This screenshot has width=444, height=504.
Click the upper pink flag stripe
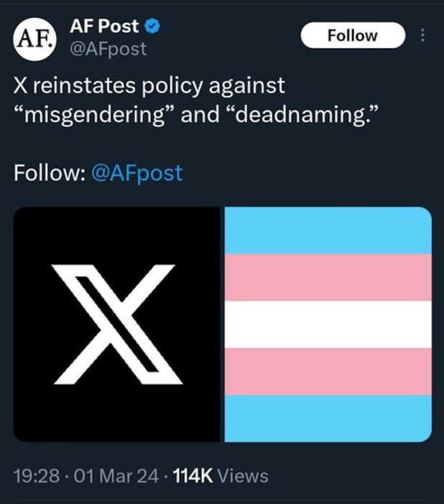(328, 277)
